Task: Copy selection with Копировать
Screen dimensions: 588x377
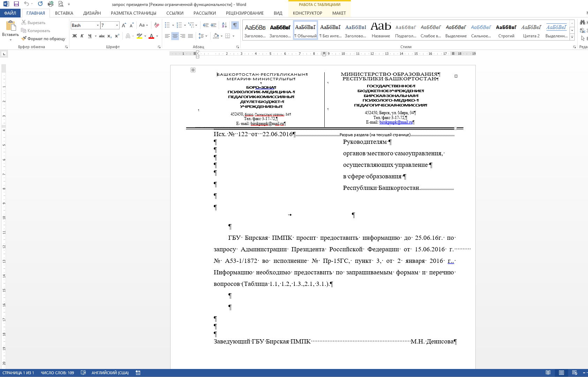Action: [36, 31]
